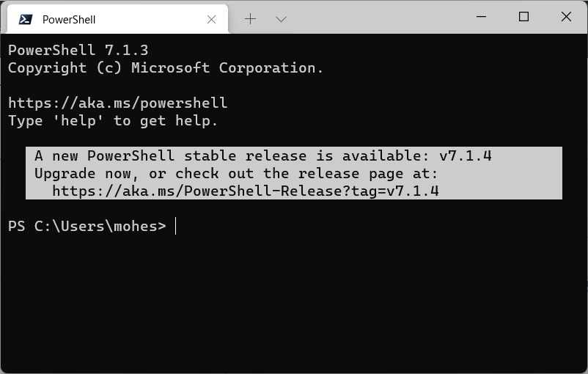Close the PowerShell tab
Image resolution: width=588 pixels, height=374 pixels.
pos(211,20)
